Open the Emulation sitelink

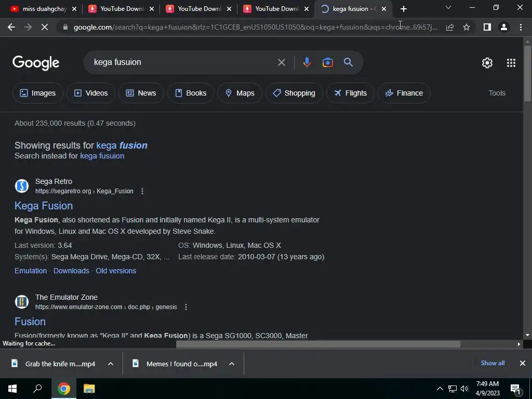coord(31,271)
